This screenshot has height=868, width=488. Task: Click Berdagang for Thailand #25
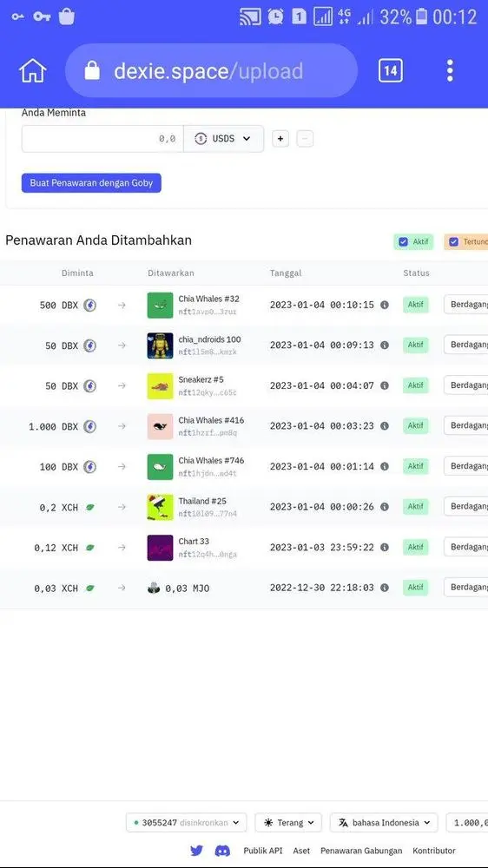coord(465,507)
